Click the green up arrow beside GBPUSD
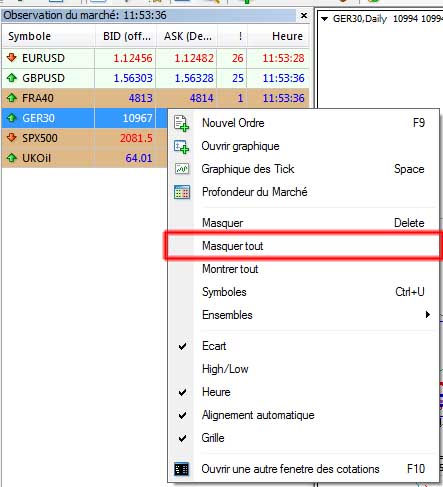 pos(12,78)
